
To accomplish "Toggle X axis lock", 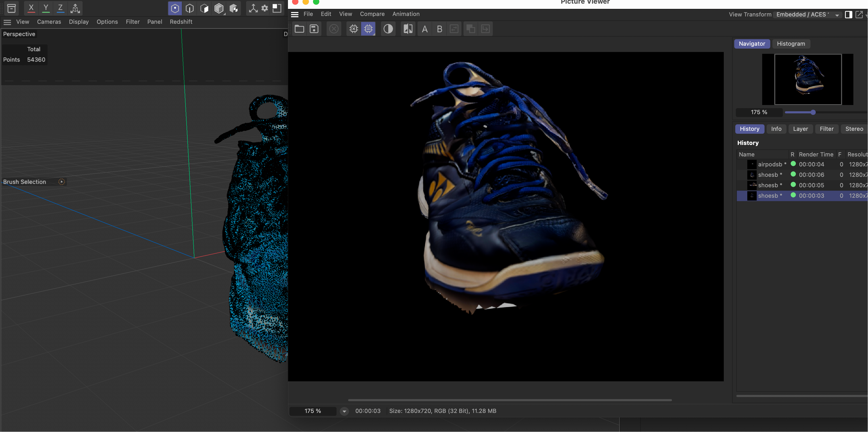I will click(31, 8).
